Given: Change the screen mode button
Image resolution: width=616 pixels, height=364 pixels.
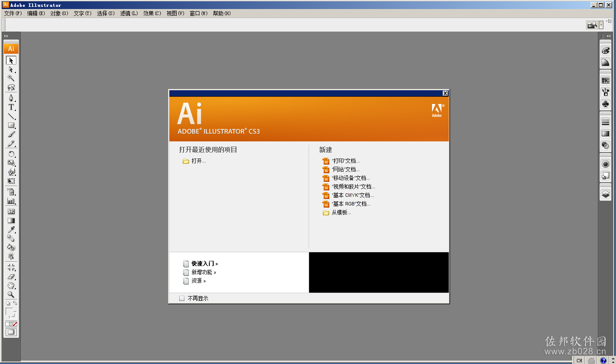Looking at the screenshot, I should click(11, 332).
